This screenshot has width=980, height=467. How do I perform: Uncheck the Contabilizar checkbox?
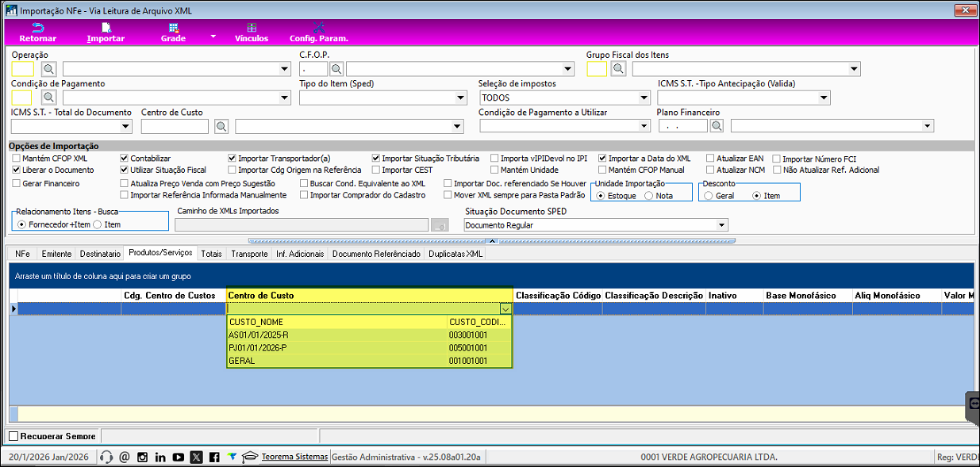124,159
